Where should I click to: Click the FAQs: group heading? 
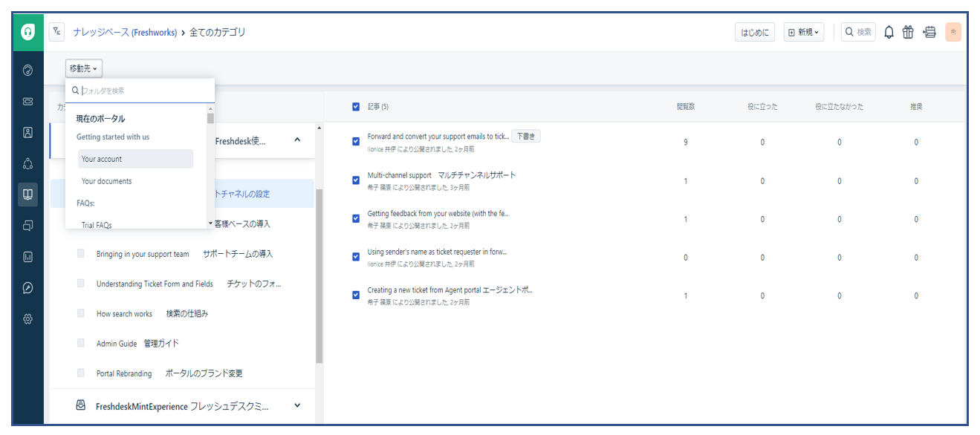85,203
